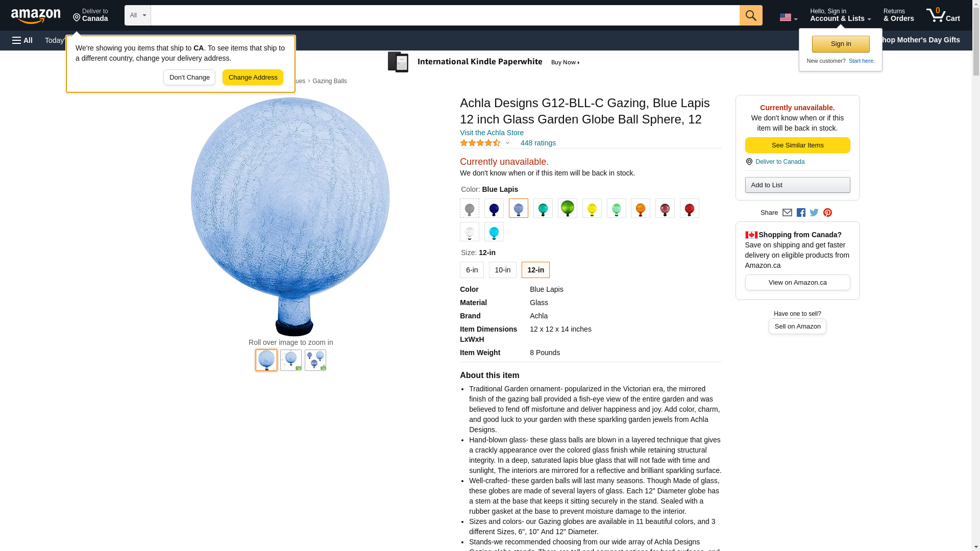The image size is (980, 551).
Task: Click the Change Address button
Action: [253, 78]
